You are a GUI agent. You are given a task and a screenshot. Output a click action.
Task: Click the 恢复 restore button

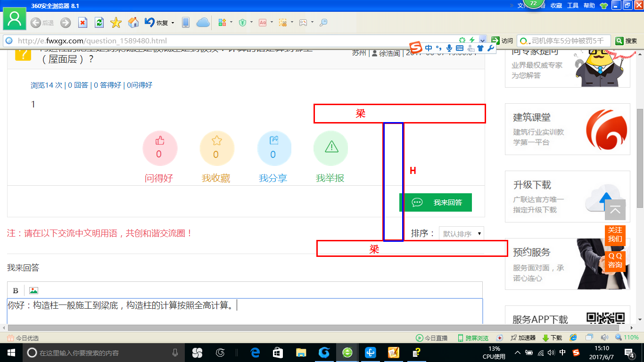[157, 23]
